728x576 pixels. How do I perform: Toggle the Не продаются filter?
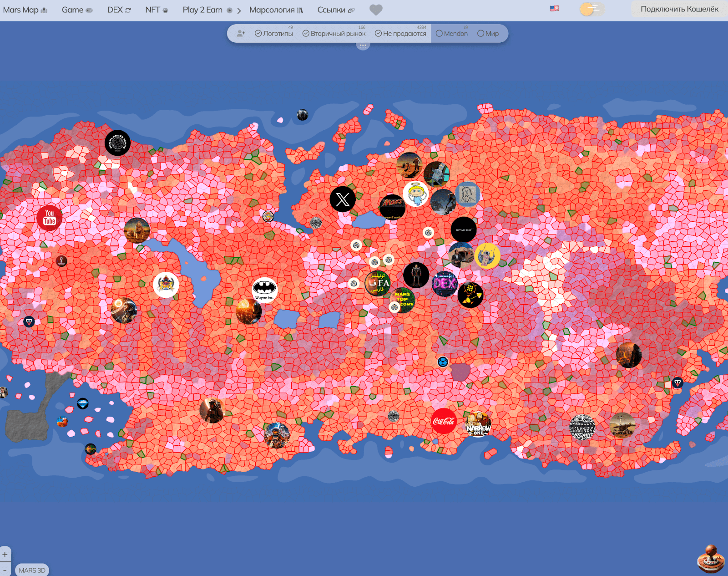(400, 33)
